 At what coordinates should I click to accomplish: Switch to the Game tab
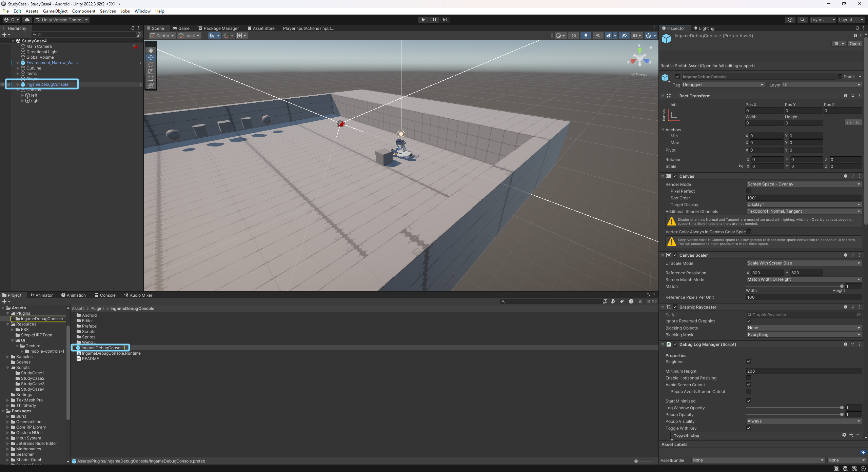181,28
